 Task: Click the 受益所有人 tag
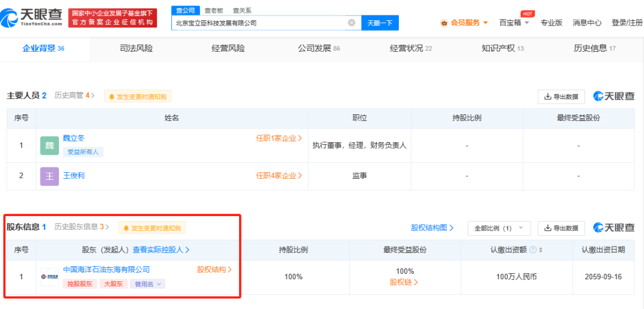(x=83, y=152)
